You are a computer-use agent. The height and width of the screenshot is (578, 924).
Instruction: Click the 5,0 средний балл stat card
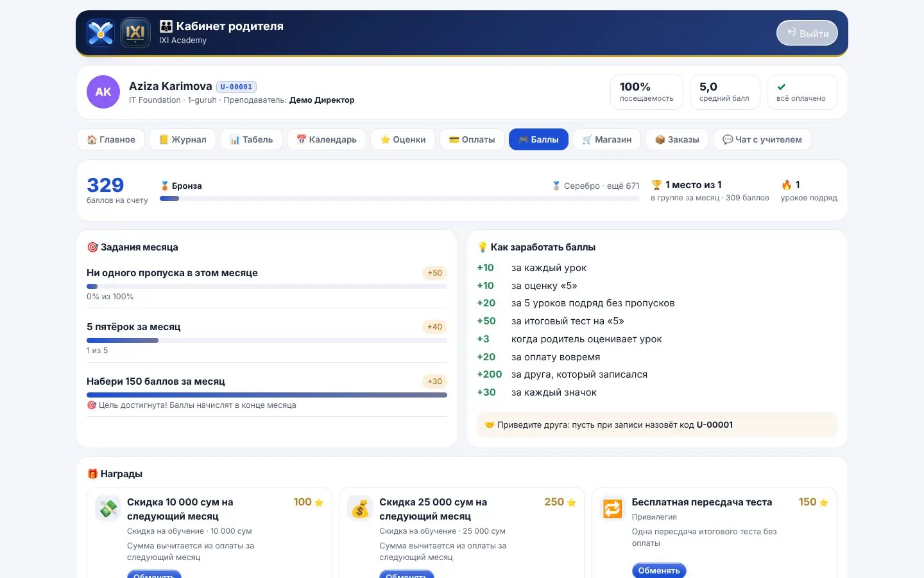[725, 92]
